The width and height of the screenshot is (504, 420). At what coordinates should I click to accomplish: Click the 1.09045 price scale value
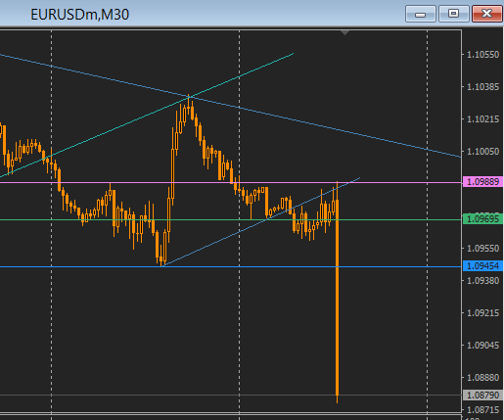[483, 346]
